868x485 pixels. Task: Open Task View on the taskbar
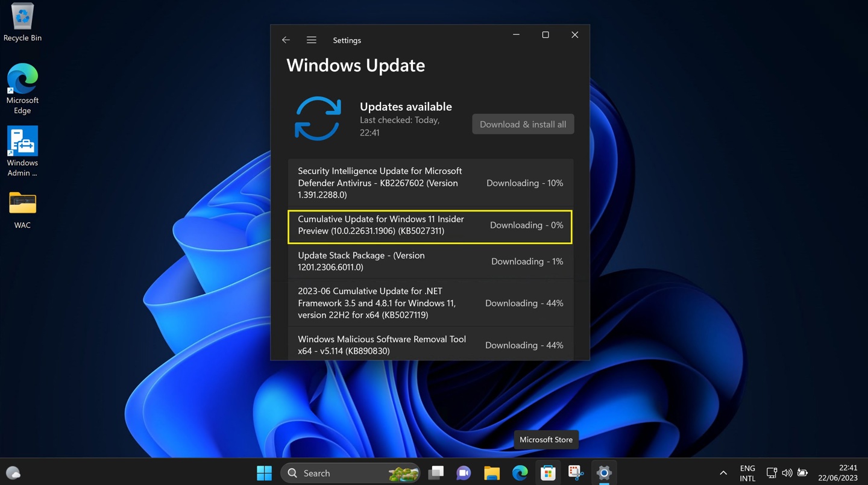pyautogui.click(x=436, y=473)
